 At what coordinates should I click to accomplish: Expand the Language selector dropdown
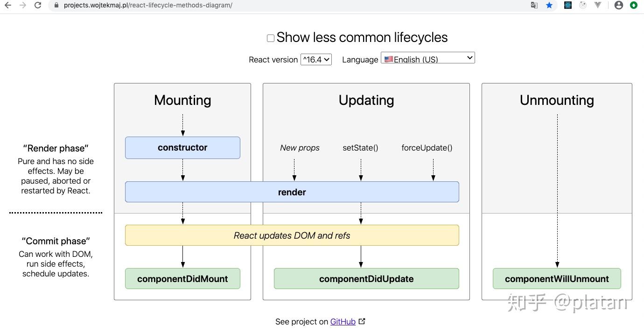pyautogui.click(x=428, y=58)
